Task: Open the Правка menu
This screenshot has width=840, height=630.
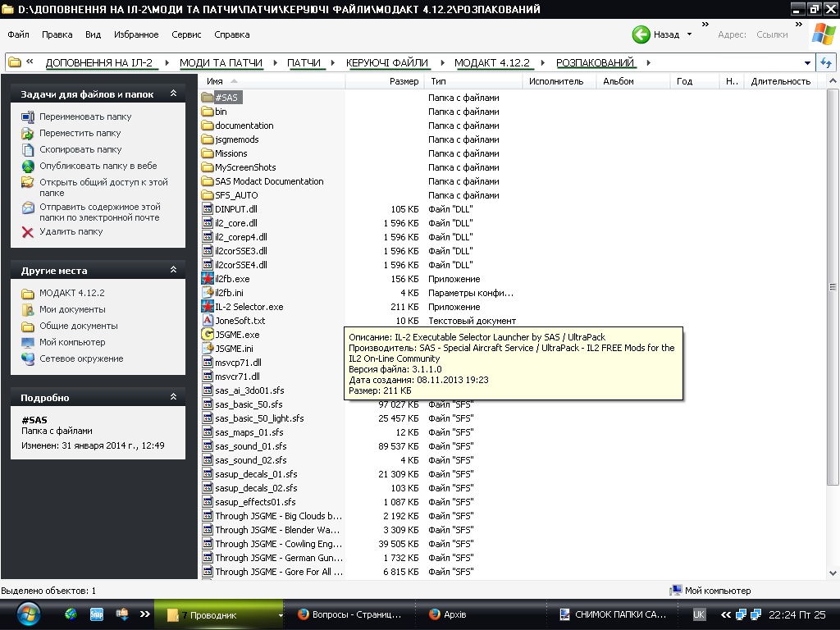Action: (57, 34)
